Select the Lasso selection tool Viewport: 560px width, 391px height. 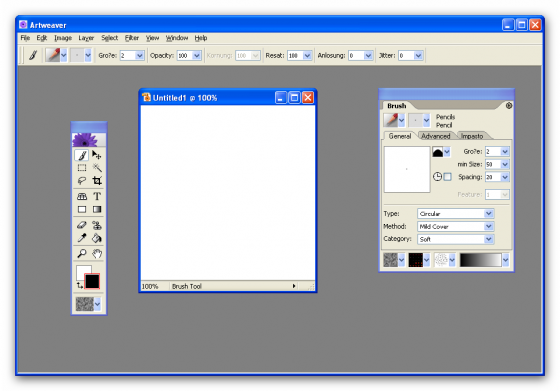point(82,181)
